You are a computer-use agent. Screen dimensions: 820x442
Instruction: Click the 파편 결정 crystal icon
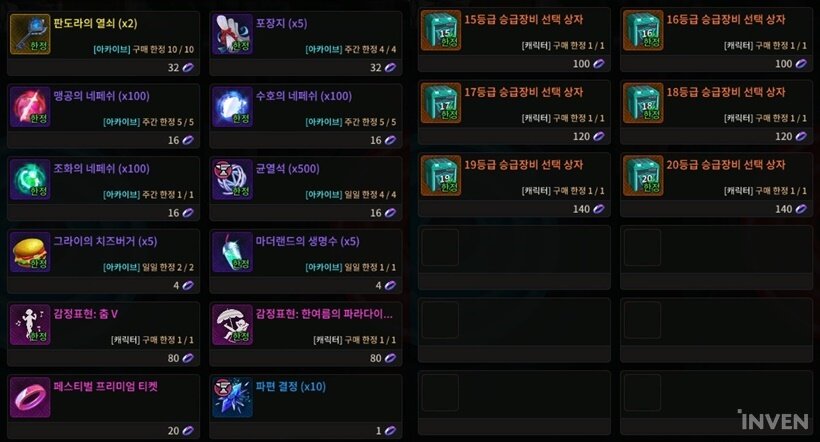point(232,398)
